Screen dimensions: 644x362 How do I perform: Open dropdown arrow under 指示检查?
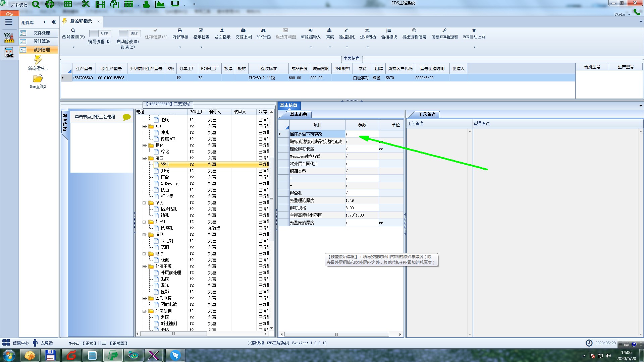[201, 47]
